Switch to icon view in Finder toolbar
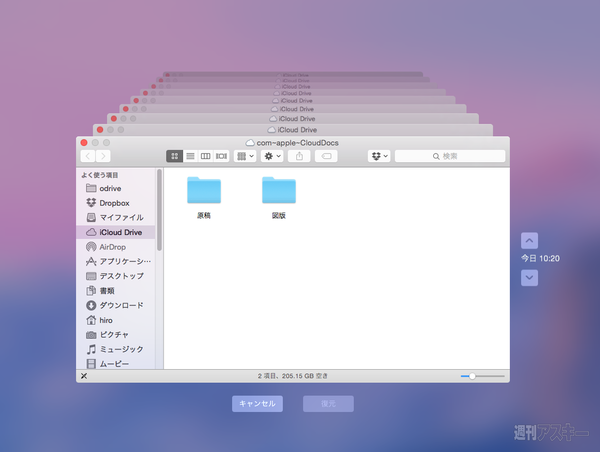 pyautogui.click(x=174, y=156)
